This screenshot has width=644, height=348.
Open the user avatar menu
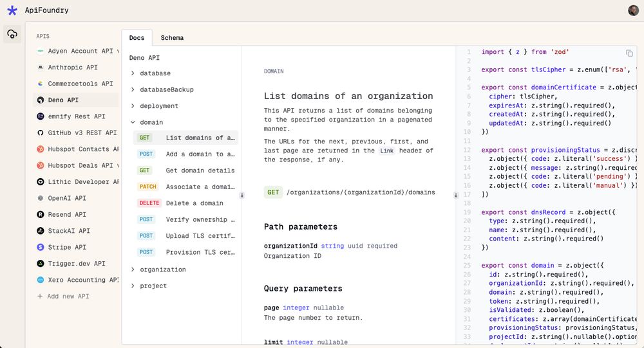[633, 10]
